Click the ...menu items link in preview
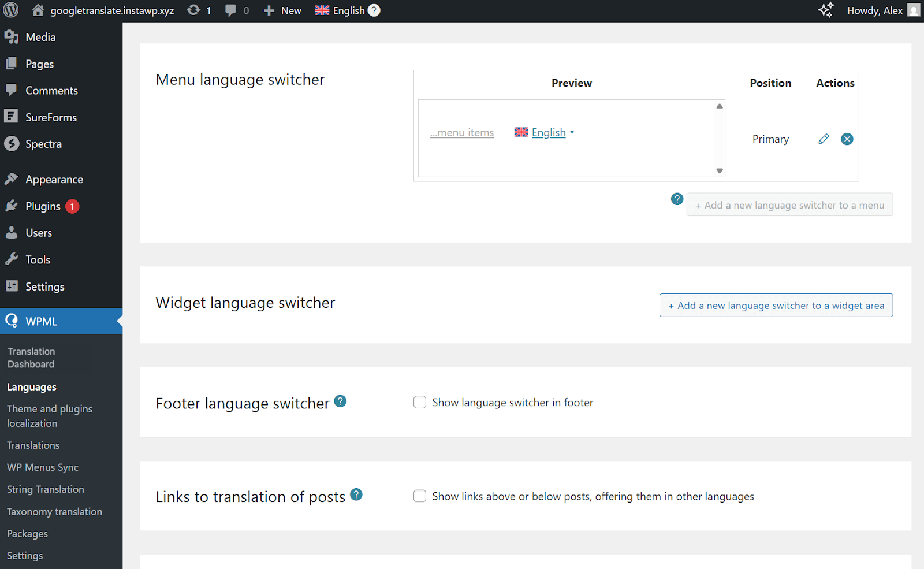Viewport: 924px width, 569px height. (x=462, y=133)
